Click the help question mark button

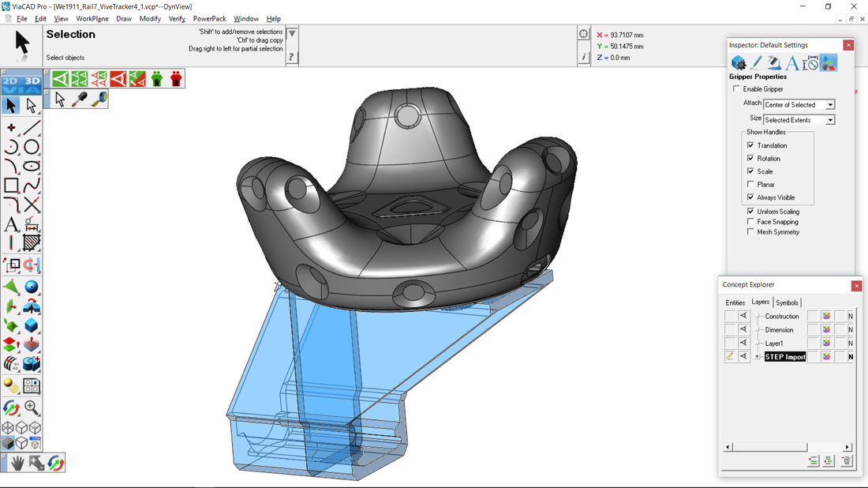292,57
